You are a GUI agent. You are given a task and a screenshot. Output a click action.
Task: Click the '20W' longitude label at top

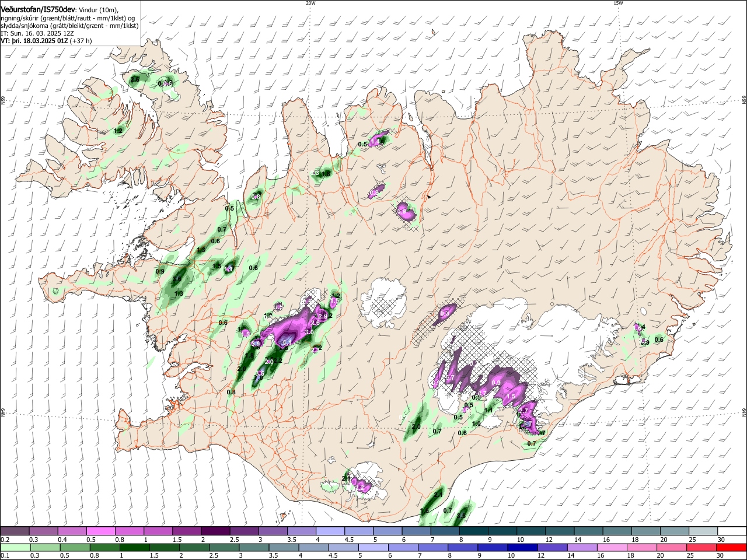(311, 3)
